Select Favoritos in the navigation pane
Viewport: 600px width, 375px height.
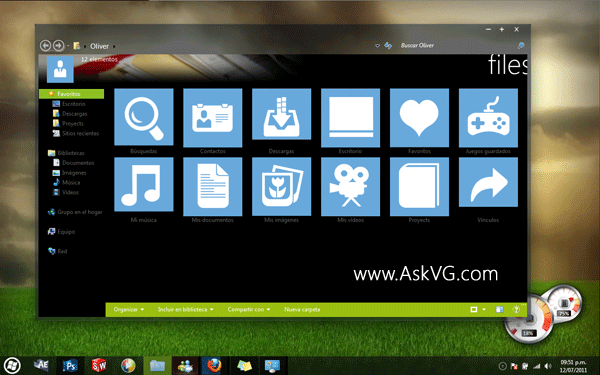72,94
